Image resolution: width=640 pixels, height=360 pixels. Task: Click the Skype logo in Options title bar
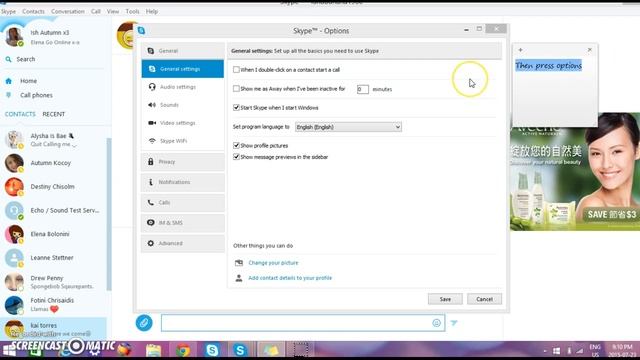[x=142, y=31]
